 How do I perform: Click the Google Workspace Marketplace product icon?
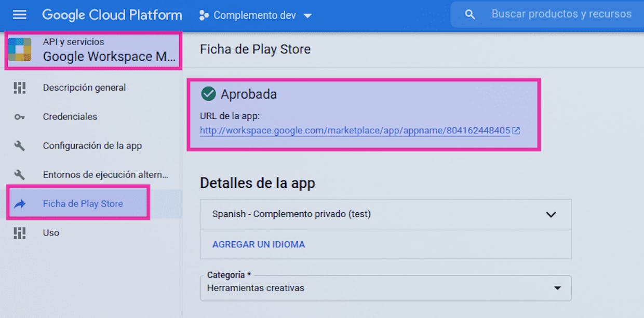pyautogui.click(x=20, y=49)
